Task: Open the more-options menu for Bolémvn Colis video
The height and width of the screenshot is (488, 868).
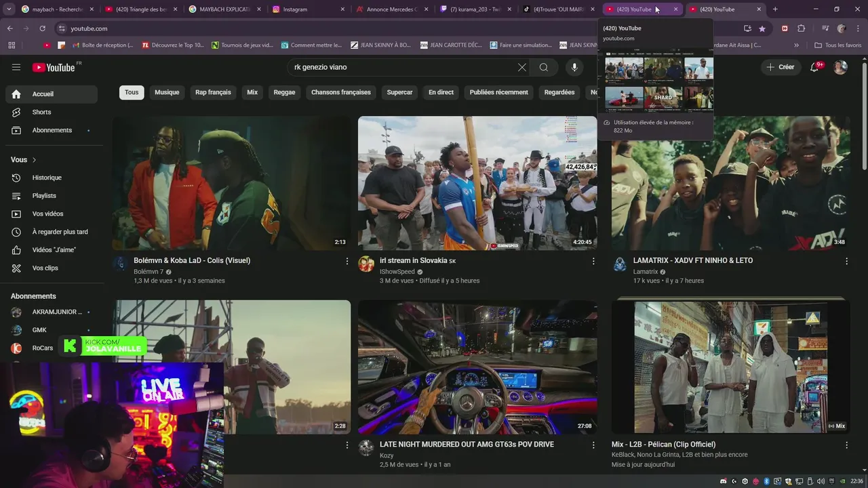Action: pos(347,261)
